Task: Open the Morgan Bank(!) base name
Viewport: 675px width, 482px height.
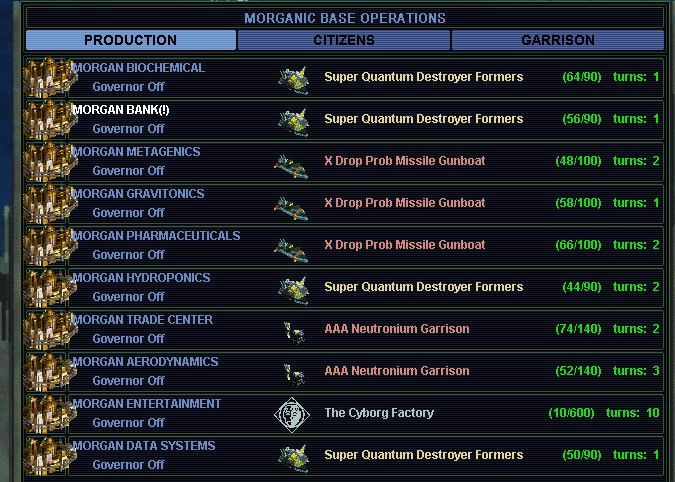Action: 121,110
